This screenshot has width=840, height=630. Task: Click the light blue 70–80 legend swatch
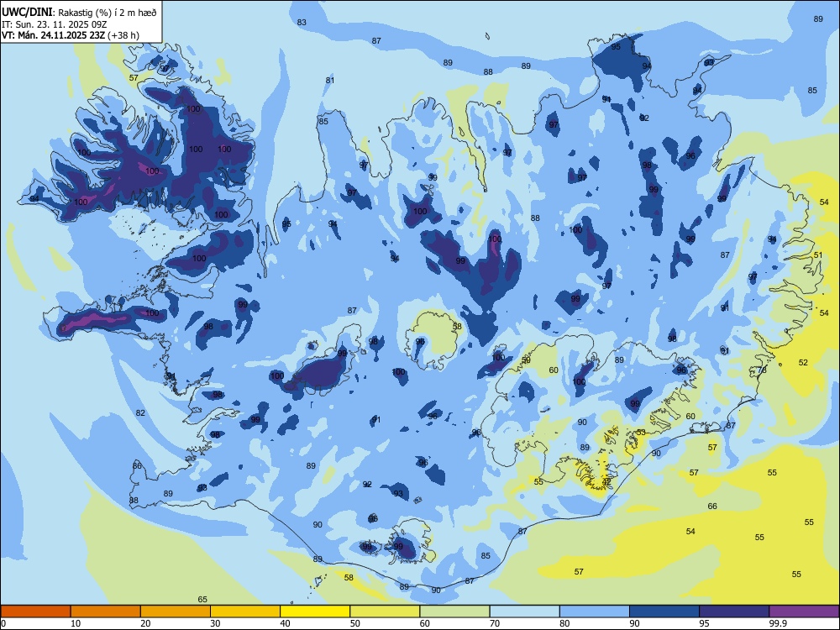524,612
